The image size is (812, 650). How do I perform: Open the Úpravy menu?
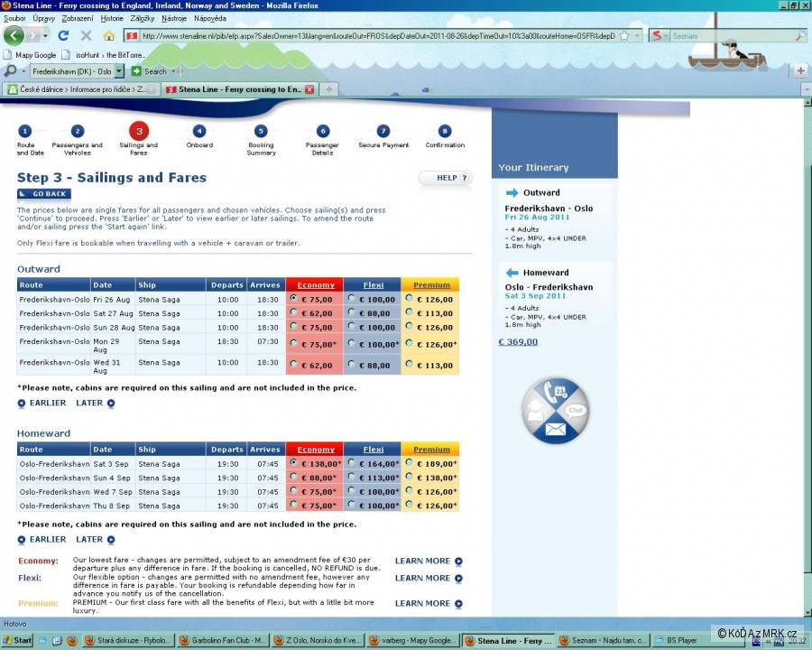pos(43,18)
